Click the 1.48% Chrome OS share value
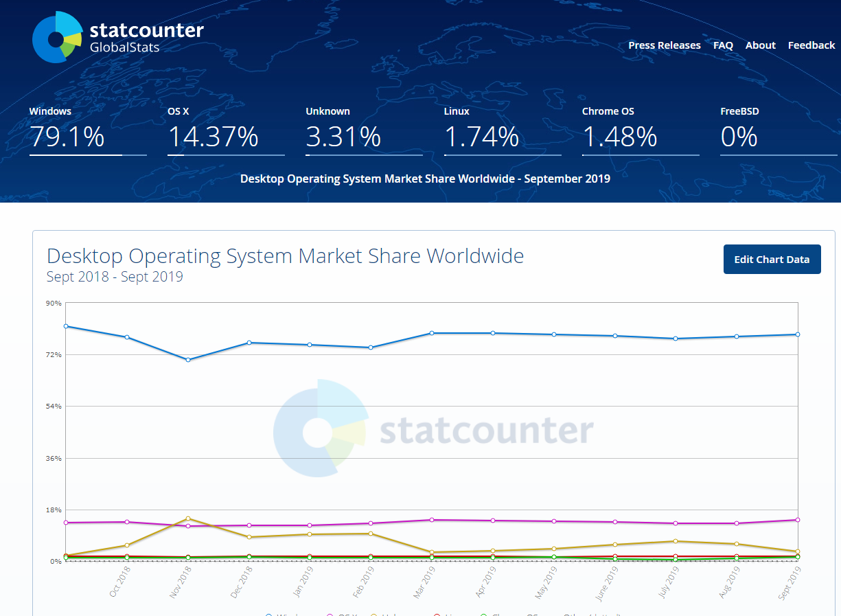Image resolution: width=841 pixels, height=616 pixels. [620, 137]
